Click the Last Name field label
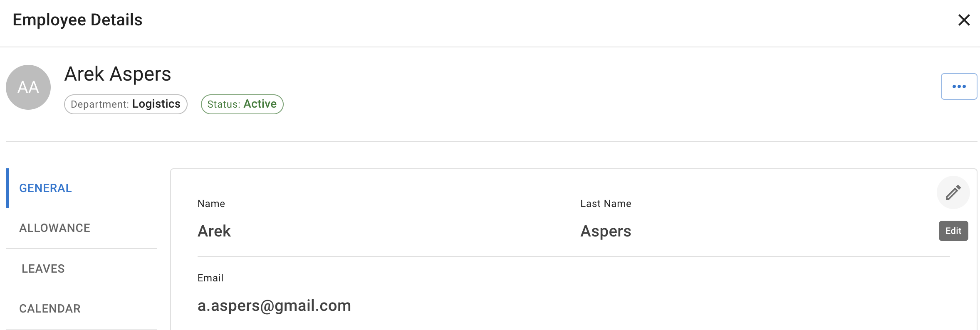Screen dimensions: 980x330 (606, 204)
